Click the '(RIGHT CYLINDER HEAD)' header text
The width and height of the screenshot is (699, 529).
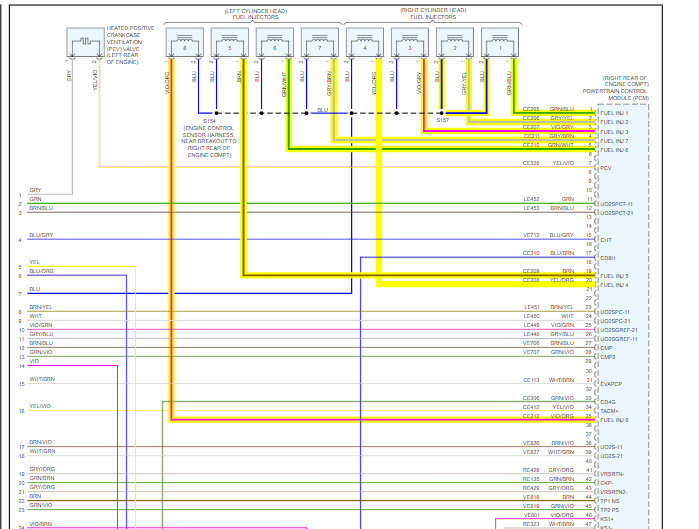pyautogui.click(x=433, y=10)
